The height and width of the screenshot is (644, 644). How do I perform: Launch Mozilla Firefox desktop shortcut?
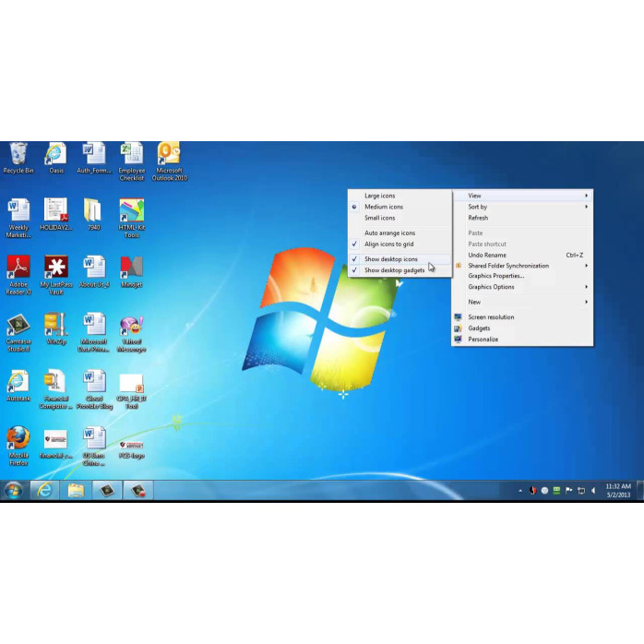[18, 447]
